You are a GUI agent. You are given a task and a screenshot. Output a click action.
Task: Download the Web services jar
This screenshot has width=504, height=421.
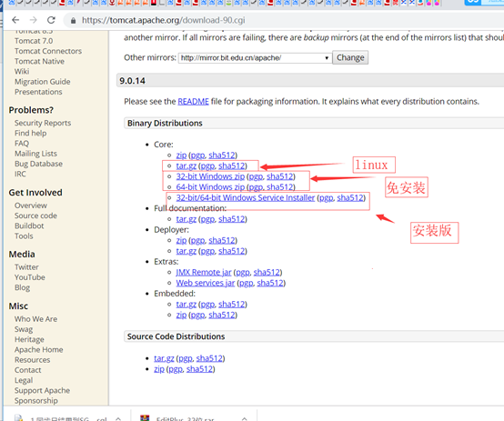click(206, 283)
